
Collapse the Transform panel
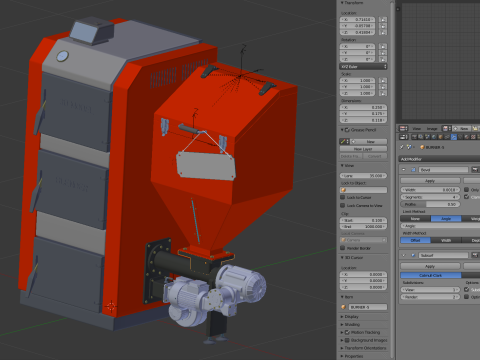click(342, 3)
